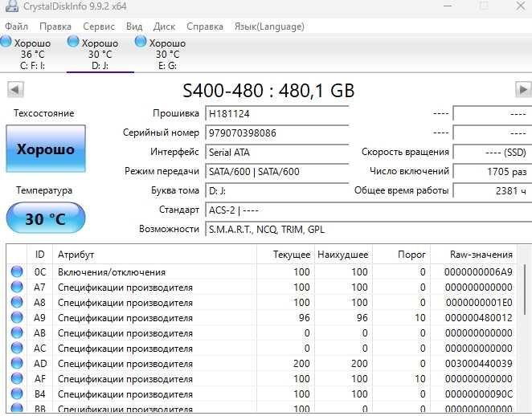Click the blue status orb for disk D: J:

[73, 42]
